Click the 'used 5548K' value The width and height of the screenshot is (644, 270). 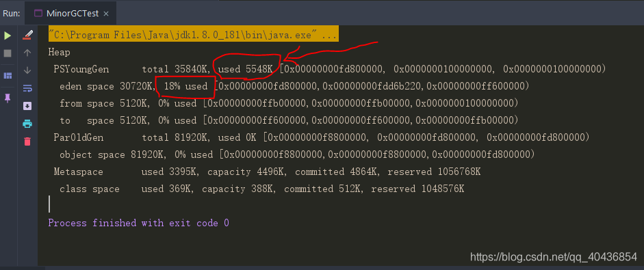pyautogui.click(x=245, y=69)
